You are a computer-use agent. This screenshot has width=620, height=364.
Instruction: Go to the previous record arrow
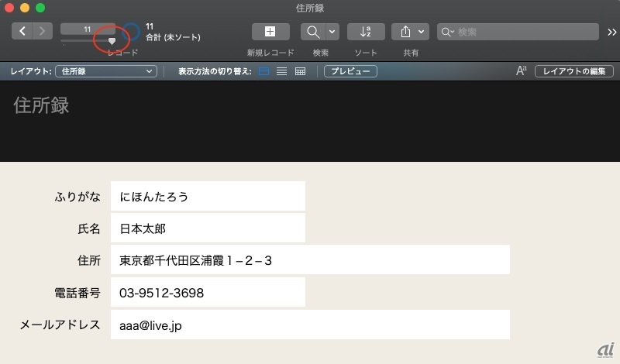coord(22,32)
